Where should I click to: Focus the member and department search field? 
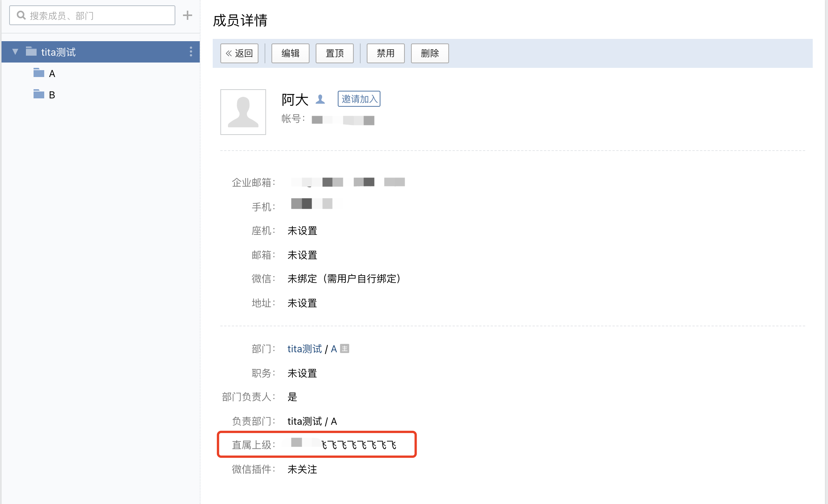pyautogui.click(x=92, y=15)
